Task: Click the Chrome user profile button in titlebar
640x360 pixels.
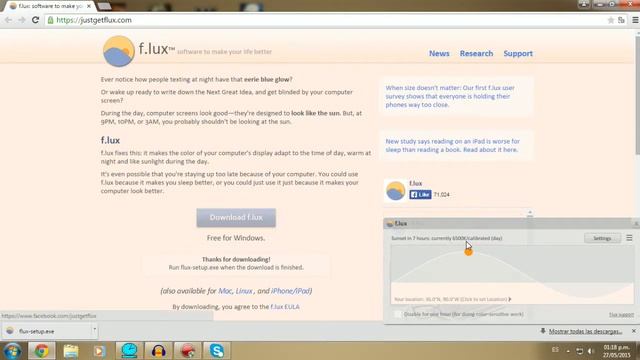Action: tap(584, 4)
